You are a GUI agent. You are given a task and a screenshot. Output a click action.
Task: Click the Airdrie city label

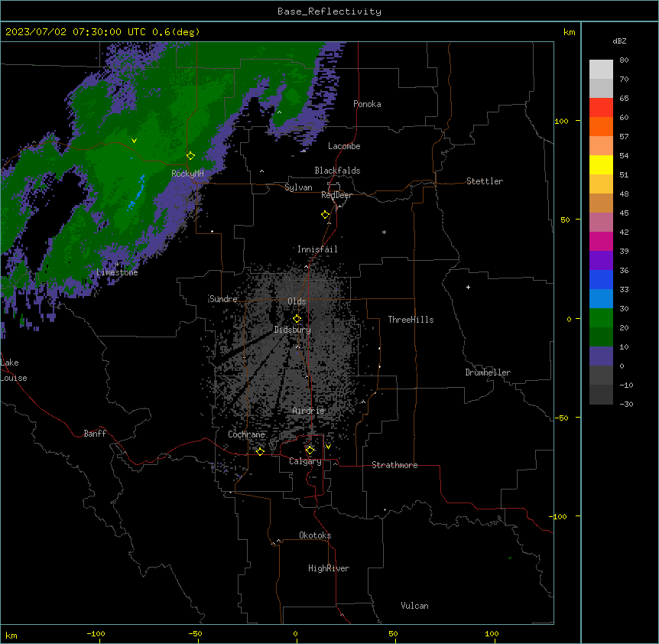[x=308, y=411]
